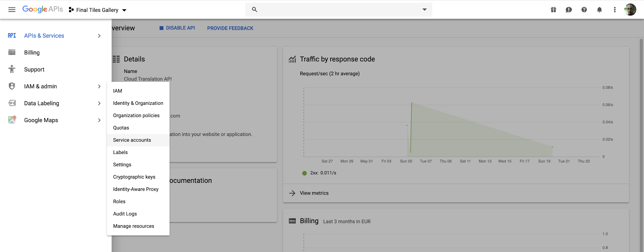Open View metrics link
Image resolution: width=644 pixels, height=252 pixels.
314,193
